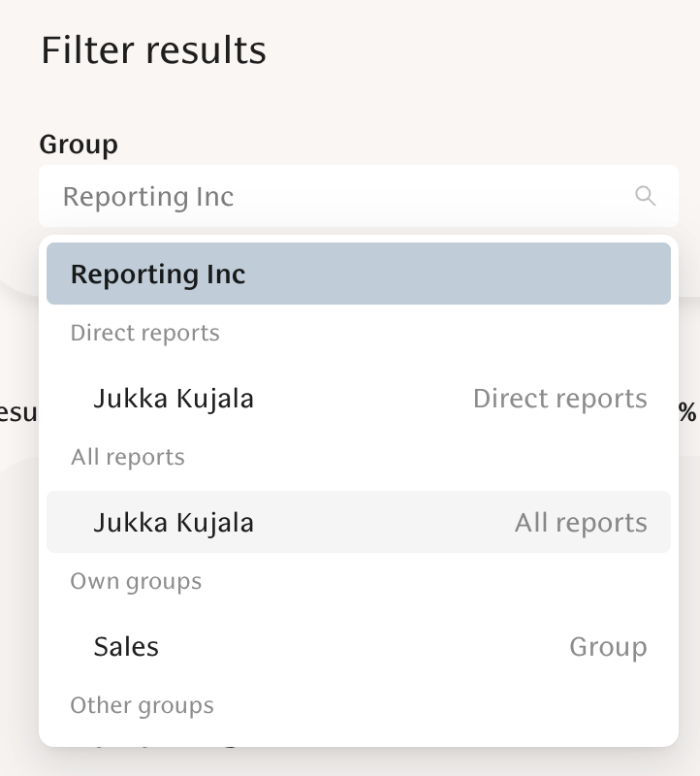Click the Group field label
The height and width of the screenshot is (776, 700).
point(79,145)
